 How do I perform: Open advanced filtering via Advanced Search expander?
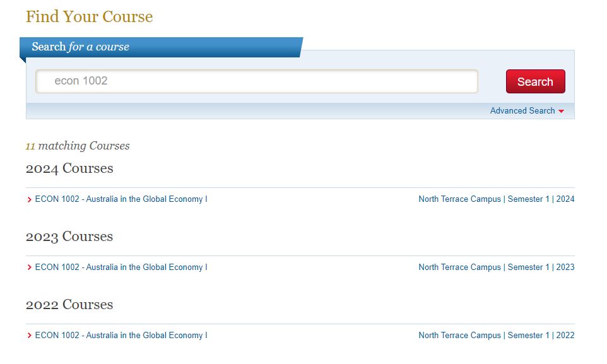point(522,110)
